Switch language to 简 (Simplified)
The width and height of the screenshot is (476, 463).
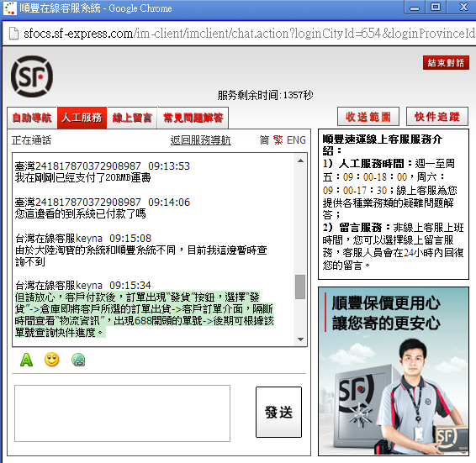[x=264, y=140]
